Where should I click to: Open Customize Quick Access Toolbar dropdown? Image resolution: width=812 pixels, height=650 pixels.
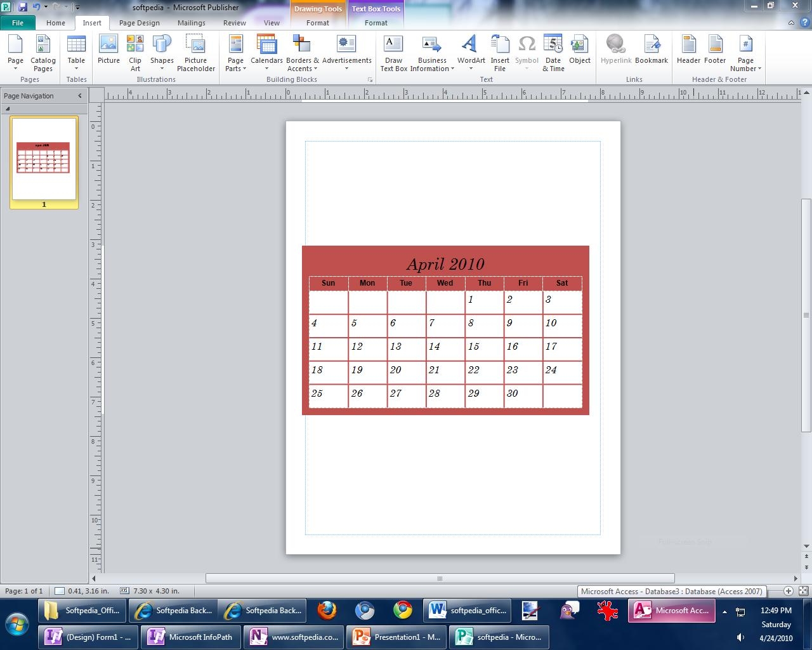tap(77, 8)
